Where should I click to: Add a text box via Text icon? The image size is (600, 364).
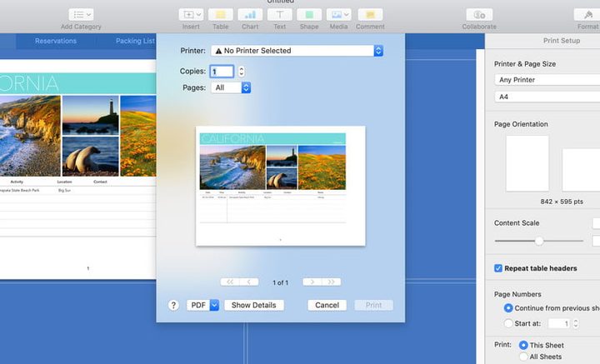tap(279, 15)
